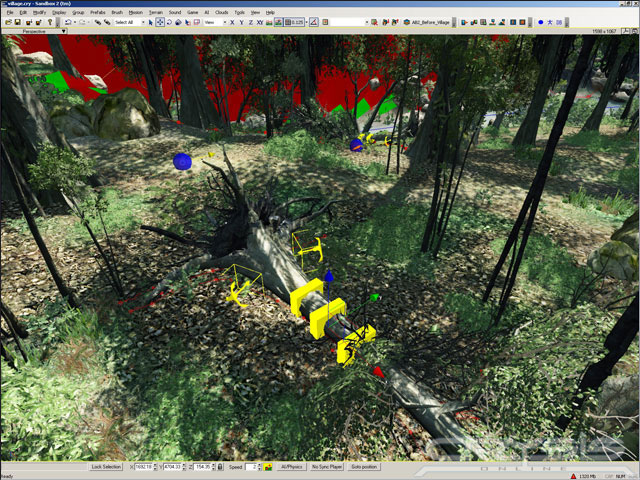This screenshot has height=480, width=640.
Task: Toggle X axis constraint
Action: [233, 22]
